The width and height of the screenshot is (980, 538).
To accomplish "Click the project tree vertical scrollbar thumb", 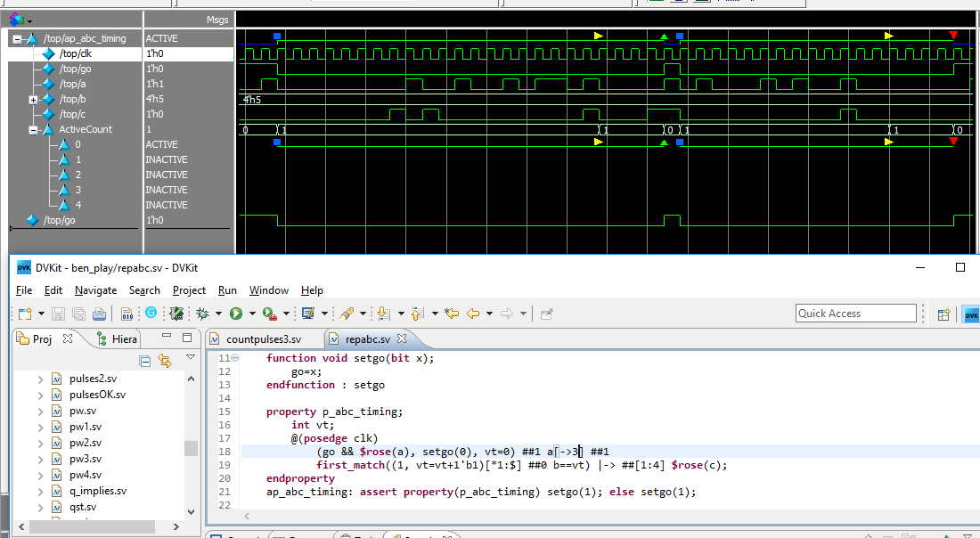I will 191,449.
